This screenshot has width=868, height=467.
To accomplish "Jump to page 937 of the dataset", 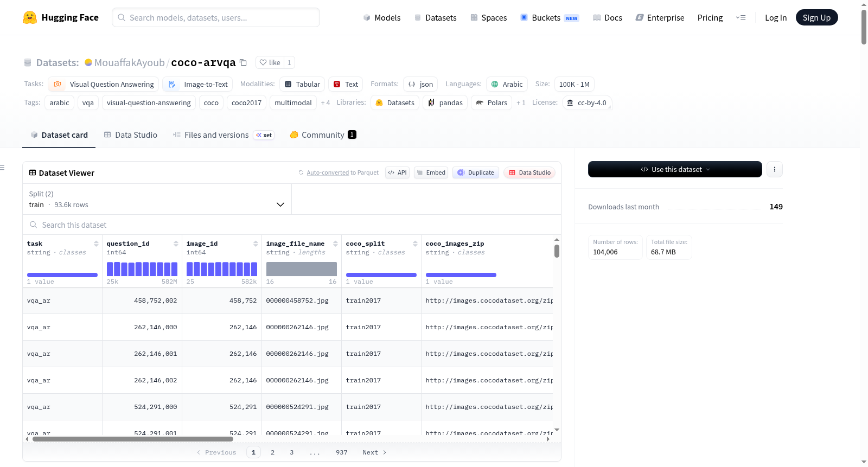I will point(342,452).
